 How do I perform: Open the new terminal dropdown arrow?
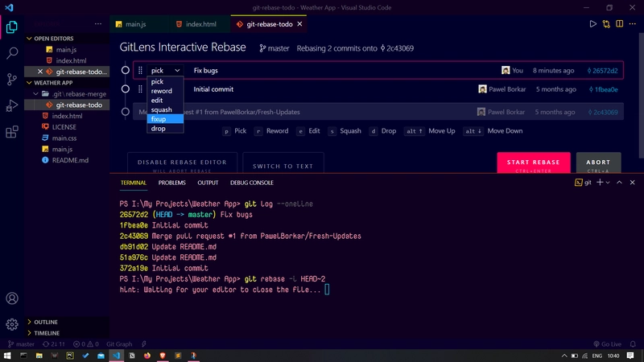(x=609, y=183)
